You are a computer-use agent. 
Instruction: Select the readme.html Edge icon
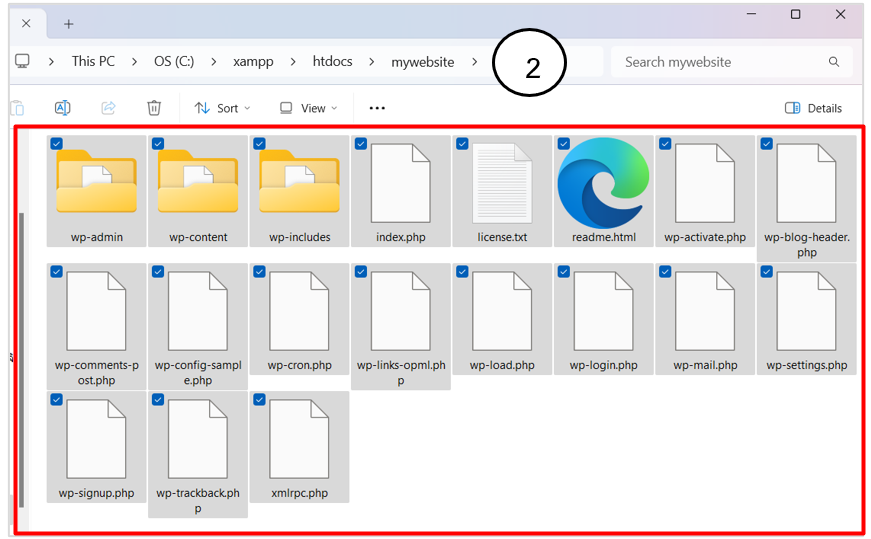[602, 183]
